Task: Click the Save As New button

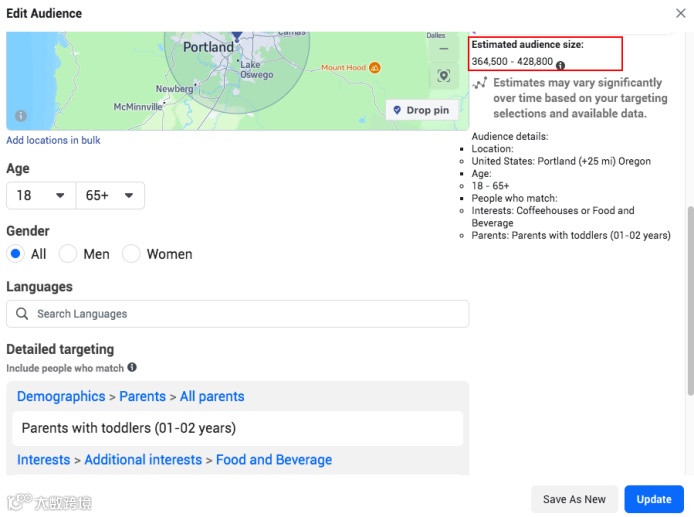Action: pyautogui.click(x=574, y=499)
